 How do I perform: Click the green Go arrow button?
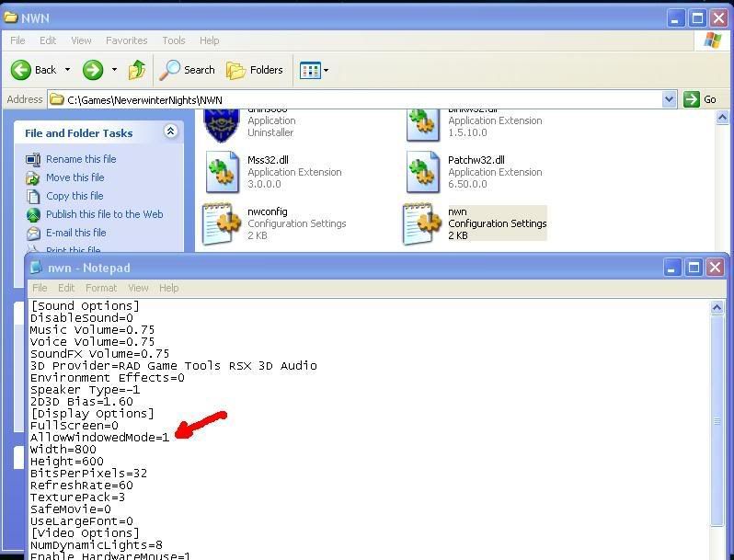click(691, 99)
